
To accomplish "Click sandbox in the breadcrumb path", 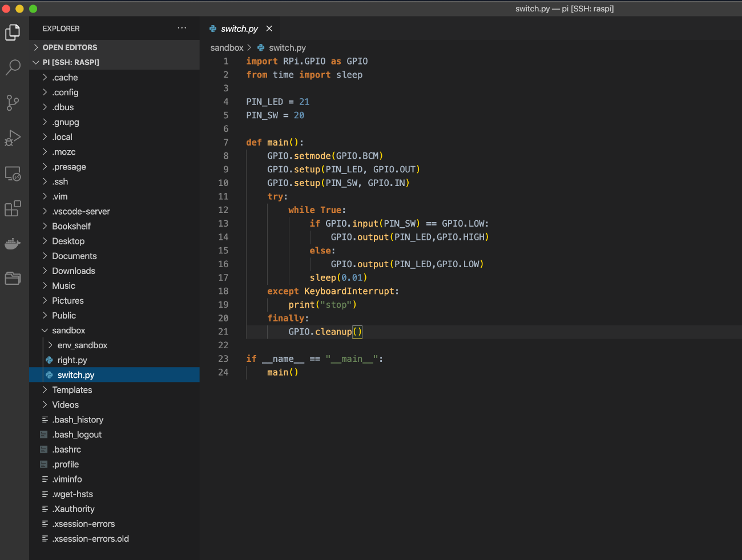I will pyautogui.click(x=227, y=48).
